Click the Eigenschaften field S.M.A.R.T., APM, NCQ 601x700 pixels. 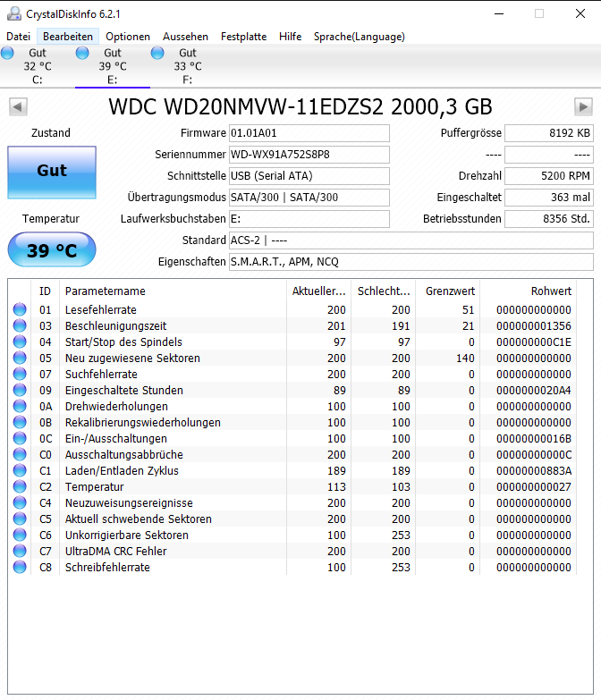(x=411, y=262)
